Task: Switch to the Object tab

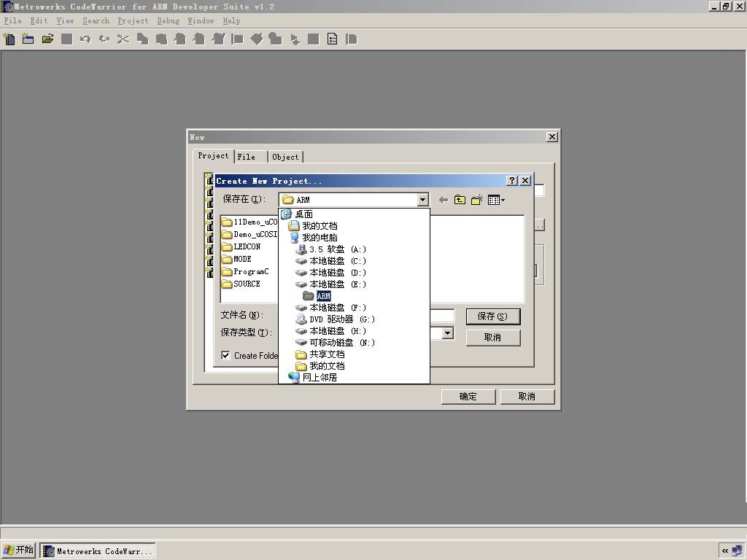Action: point(285,157)
